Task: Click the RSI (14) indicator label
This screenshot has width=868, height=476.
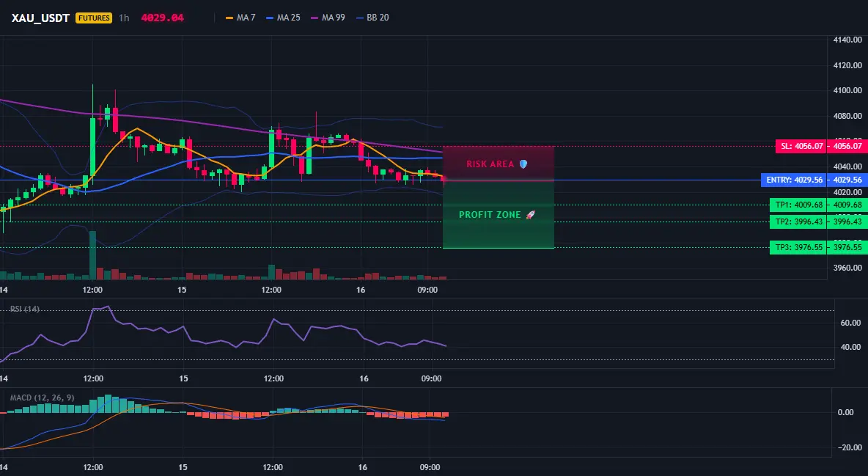Action: coord(25,309)
